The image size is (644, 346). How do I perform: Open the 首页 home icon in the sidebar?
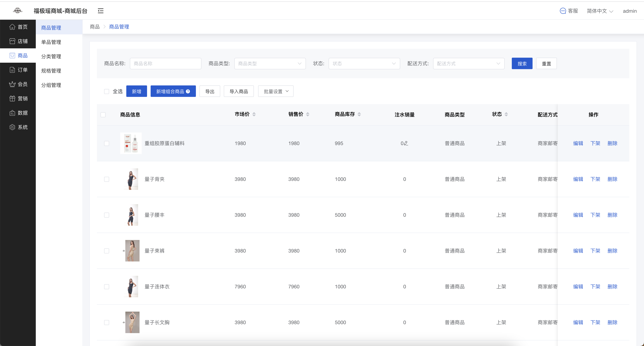coord(12,27)
